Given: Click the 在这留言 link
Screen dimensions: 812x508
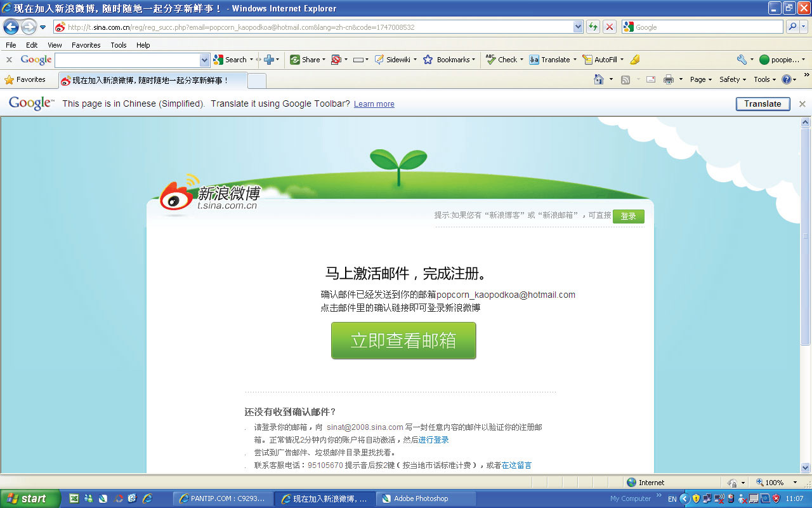Looking at the screenshot, I should point(516,465).
